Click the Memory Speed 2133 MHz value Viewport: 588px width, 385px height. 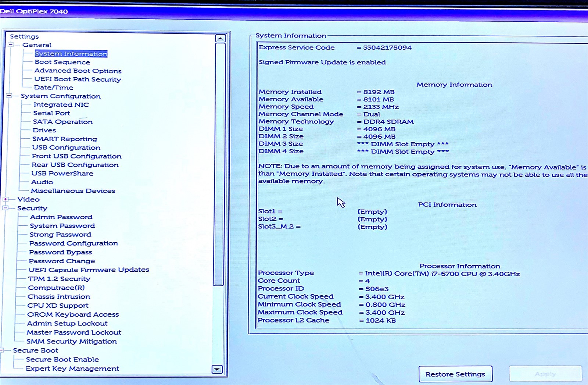coord(381,107)
